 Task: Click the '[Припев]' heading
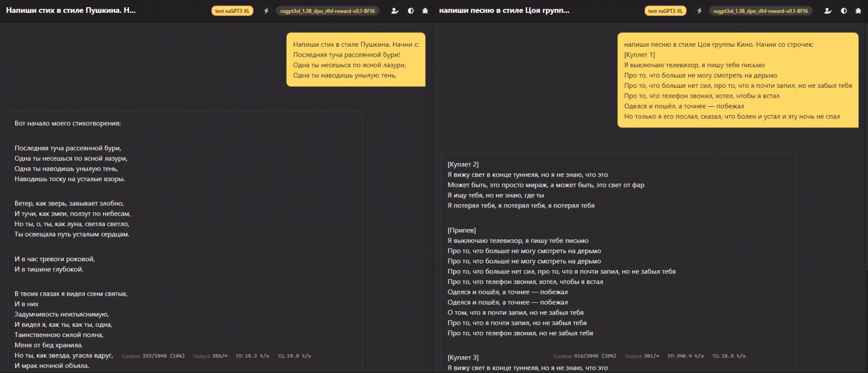462,230
